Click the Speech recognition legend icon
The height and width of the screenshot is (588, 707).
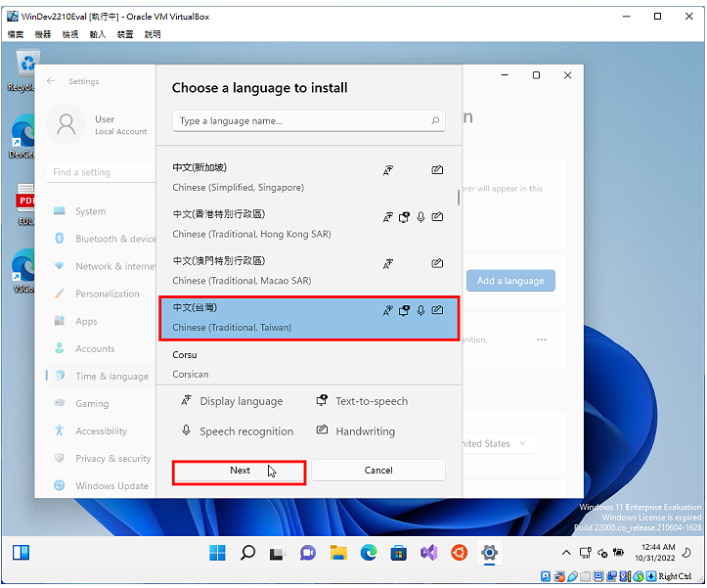click(186, 430)
